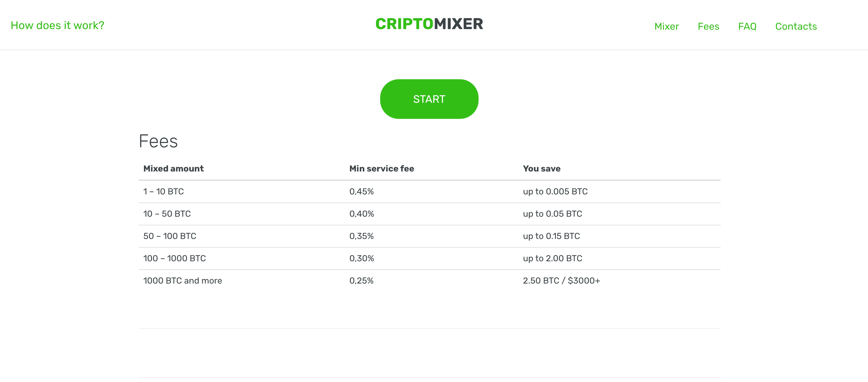Select the 1 – 10 BTC row
The width and height of the screenshot is (868, 382).
point(429,192)
